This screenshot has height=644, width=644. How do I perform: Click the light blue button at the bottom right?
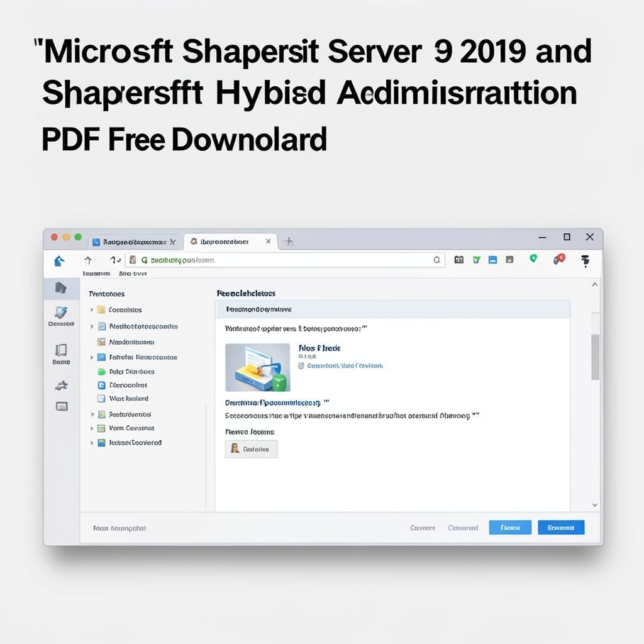(x=510, y=528)
